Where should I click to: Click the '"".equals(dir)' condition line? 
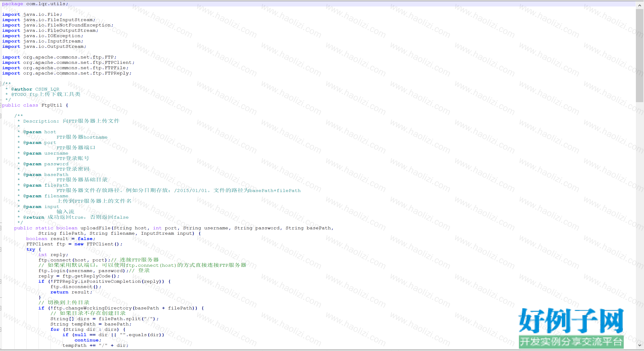point(113,335)
